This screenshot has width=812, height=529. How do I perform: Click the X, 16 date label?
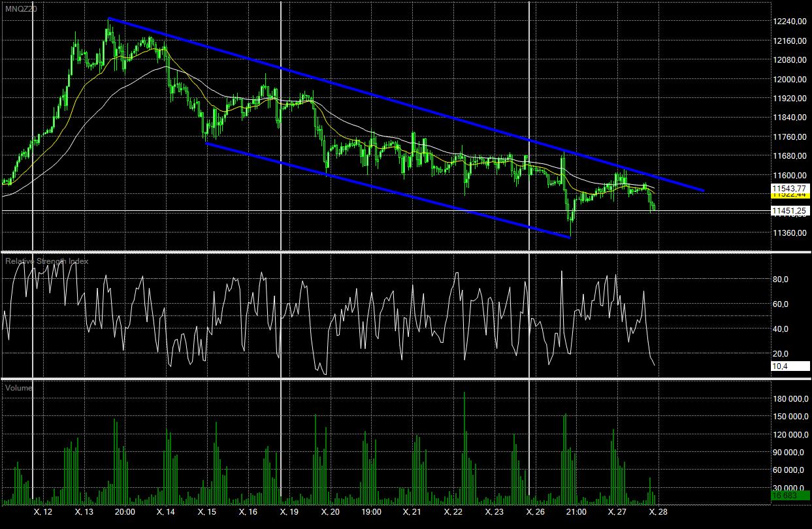(x=248, y=511)
